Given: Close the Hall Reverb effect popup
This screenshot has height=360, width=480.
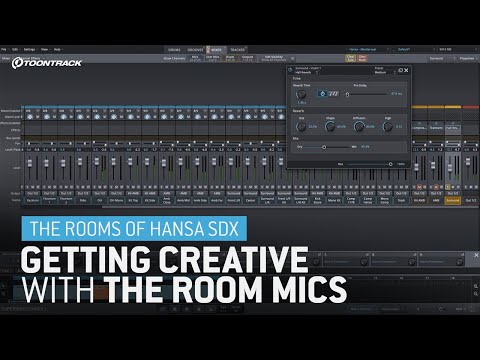Looking at the screenshot, I should pos(406,70).
